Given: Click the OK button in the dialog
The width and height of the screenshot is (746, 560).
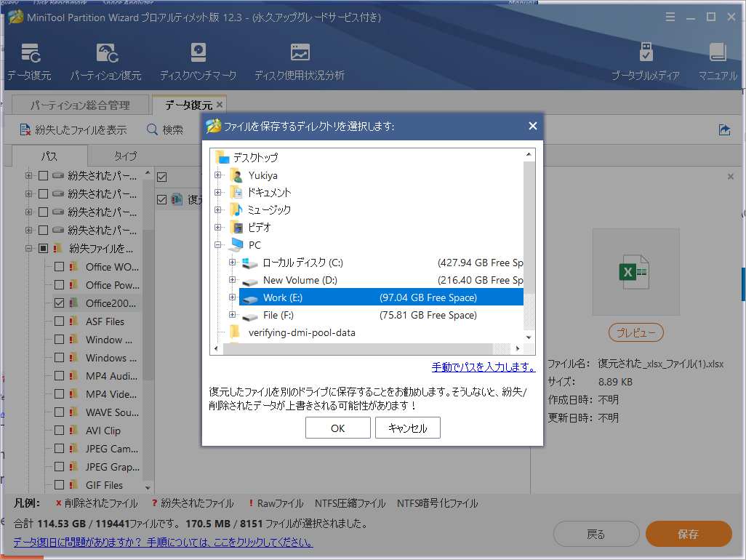Looking at the screenshot, I should pyautogui.click(x=337, y=428).
